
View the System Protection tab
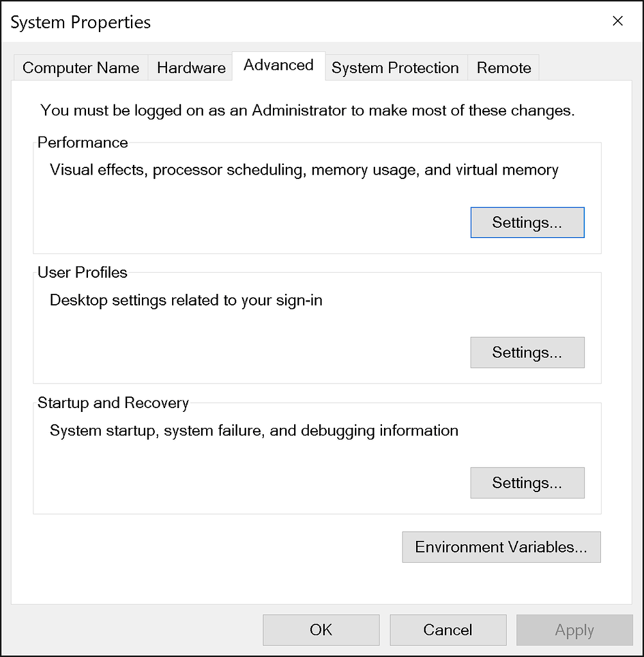tap(395, 67)
